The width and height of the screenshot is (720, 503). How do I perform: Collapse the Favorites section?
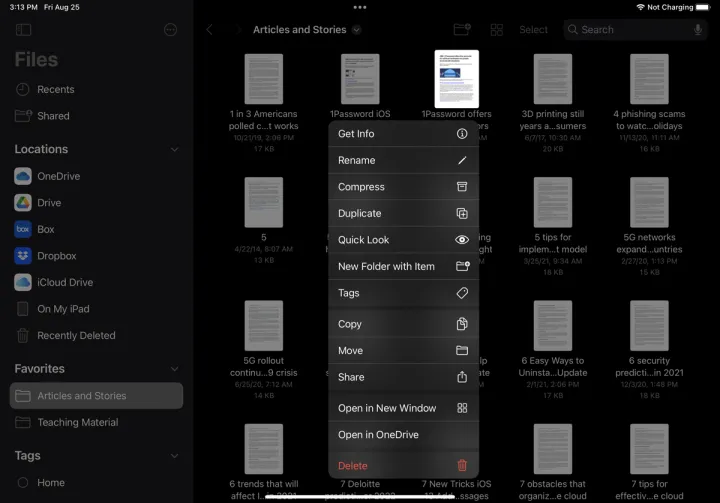click(175, 369)
